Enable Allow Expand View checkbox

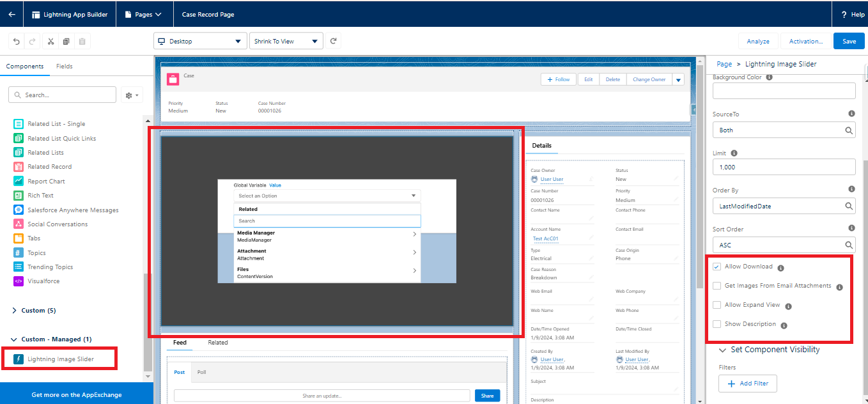pos(717,305)
